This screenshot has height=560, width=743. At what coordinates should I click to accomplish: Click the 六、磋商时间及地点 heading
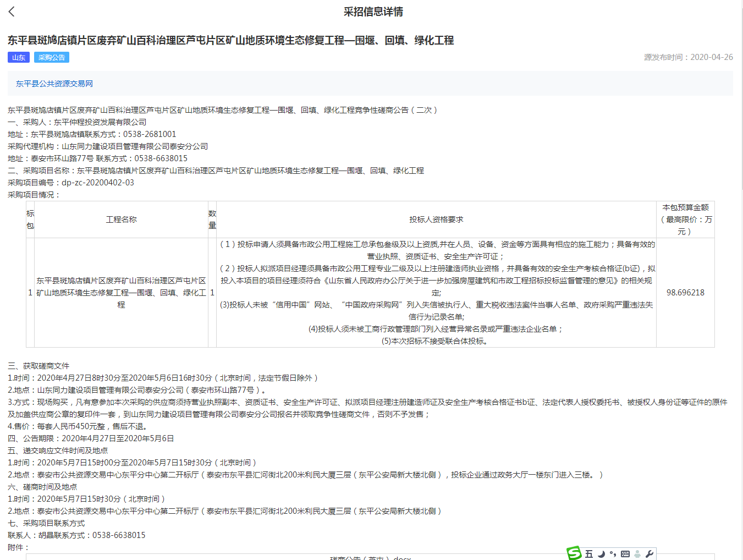[x=42, y=487]
